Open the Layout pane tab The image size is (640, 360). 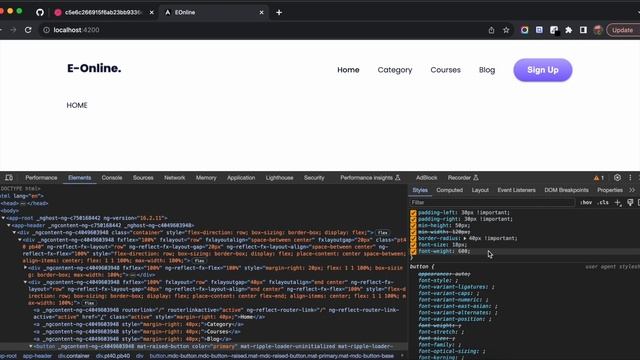(x=480, y=190)
